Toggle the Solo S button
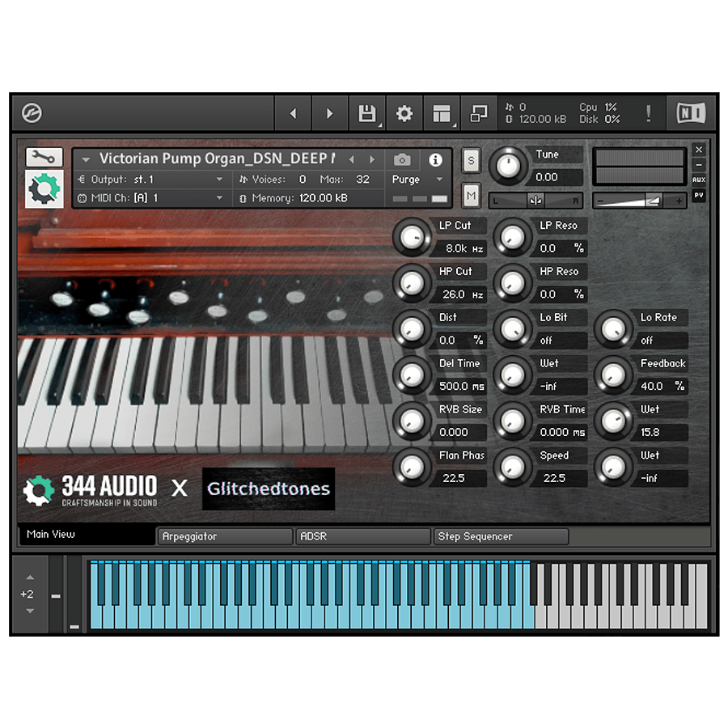This screenshot has width=728, height=728. point(472,161)
